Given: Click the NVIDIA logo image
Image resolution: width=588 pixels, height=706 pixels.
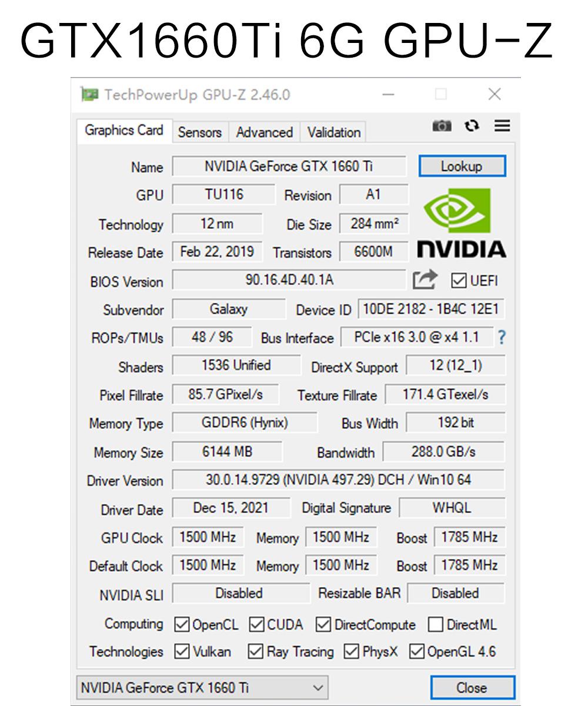Looking at the screenshot, I should (x=462, y=224).
